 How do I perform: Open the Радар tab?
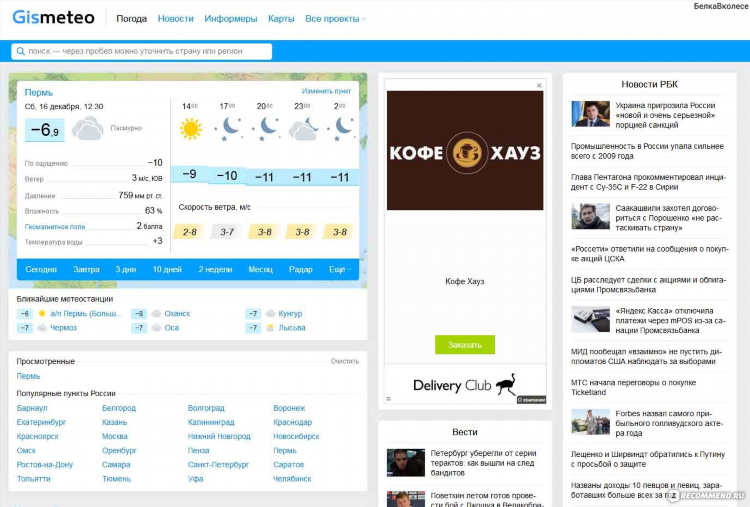(x=300, y=269)
